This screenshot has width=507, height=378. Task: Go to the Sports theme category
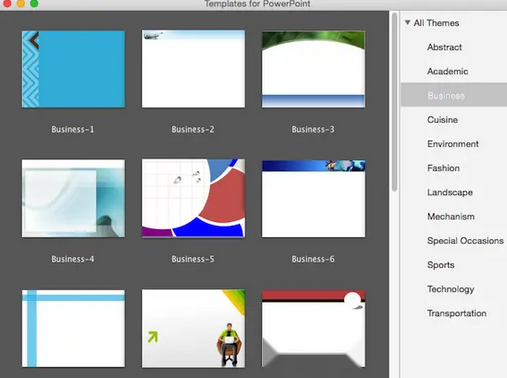coord(441,265)
